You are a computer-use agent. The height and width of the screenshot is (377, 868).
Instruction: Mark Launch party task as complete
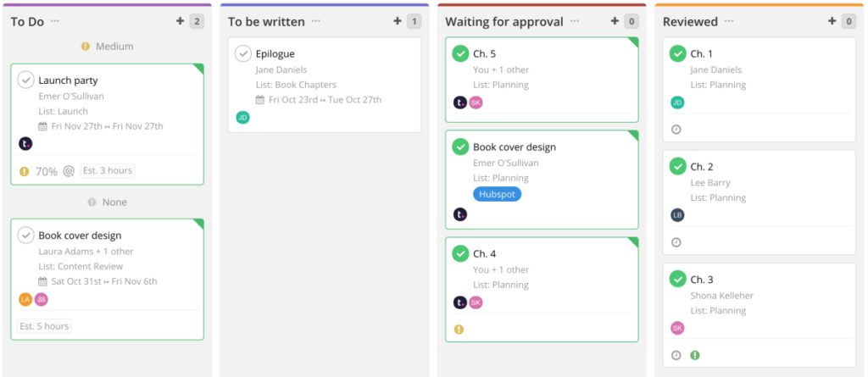tap(26, 80)
